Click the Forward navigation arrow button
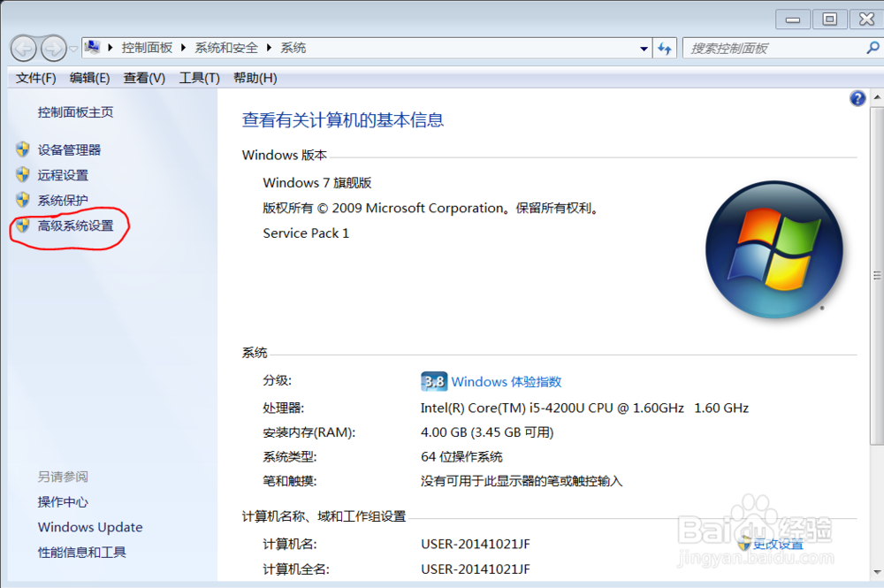The image size is (884, 588). 54,49
